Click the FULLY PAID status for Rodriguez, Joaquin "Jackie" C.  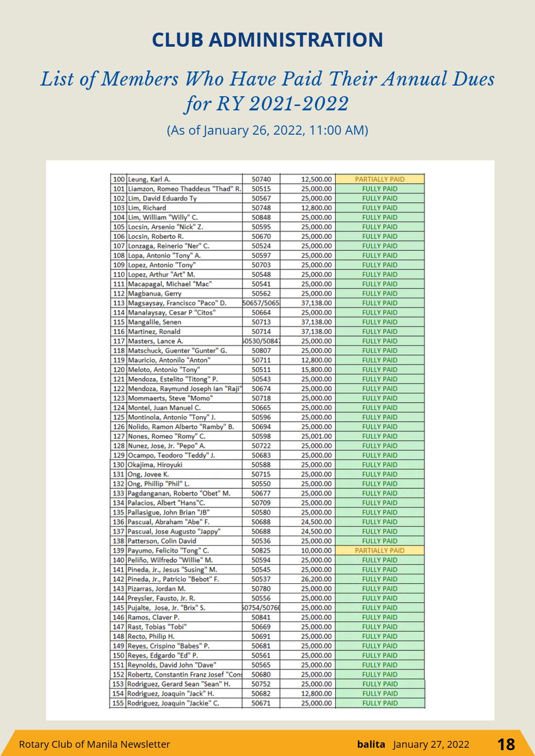[380, 703]
